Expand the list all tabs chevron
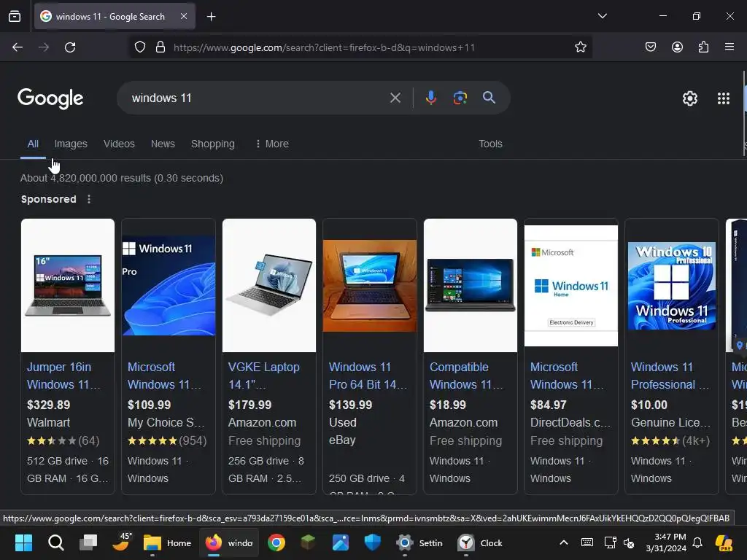This screenshot has width=747, height=560. 602,16
